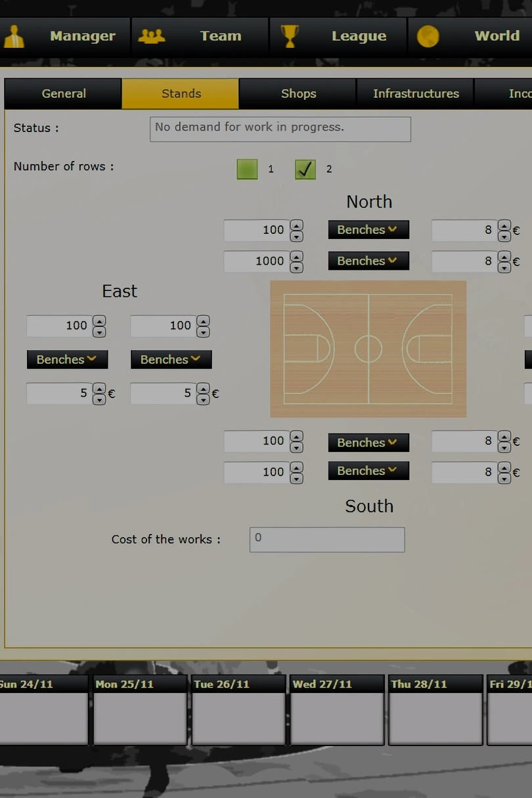Screen dimensions: 532x798
Task: Click the World globe icon
Action: pyautogui.click(x=428, y=36)
